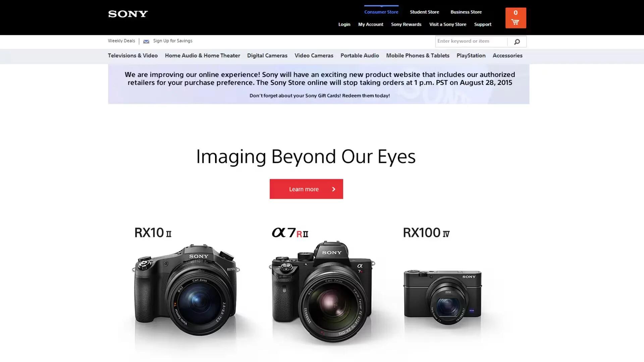Click the RX10 II model title
Image resolution: width=644 pixels, height=362 pixels.
[153, 233]
